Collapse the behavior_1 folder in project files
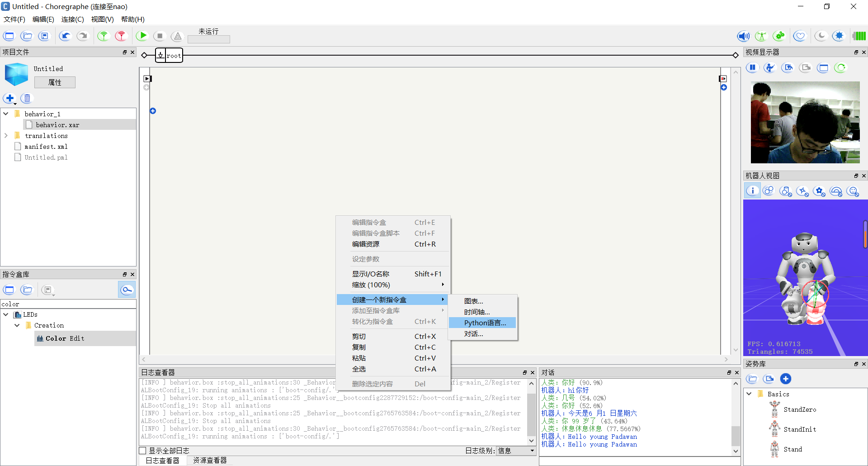The image size is (868, 466). 6,113
